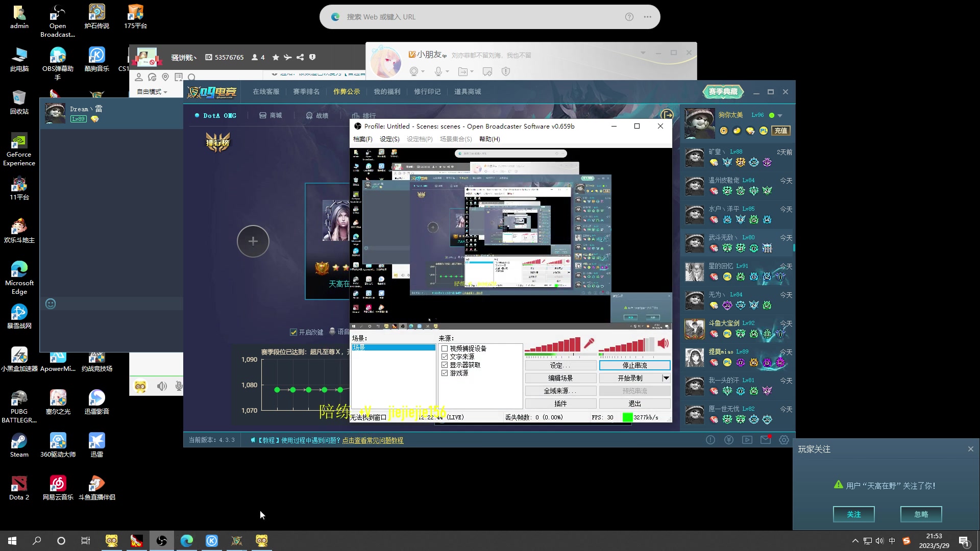Image resolution: width=980 pixels, height=551 pixels.
Task: Mute microphone via OBS mic icon
Action: tap(589, 343)
